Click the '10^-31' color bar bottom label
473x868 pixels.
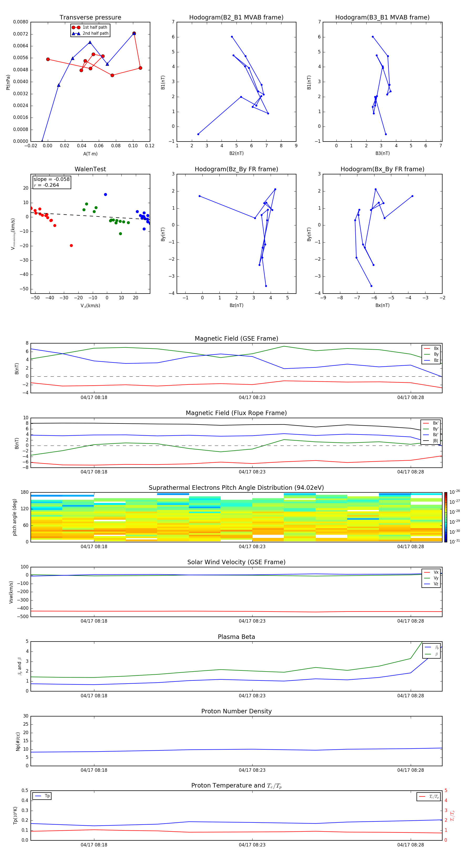point(455,542)
